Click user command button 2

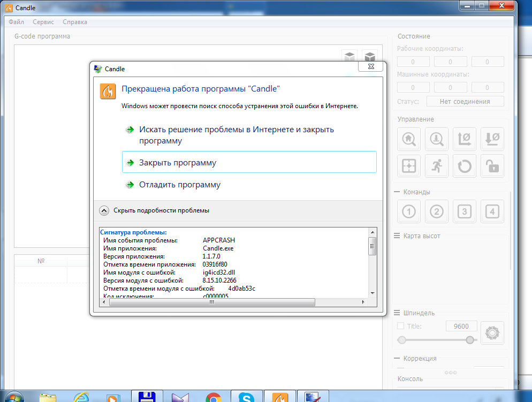pos(437,211)
